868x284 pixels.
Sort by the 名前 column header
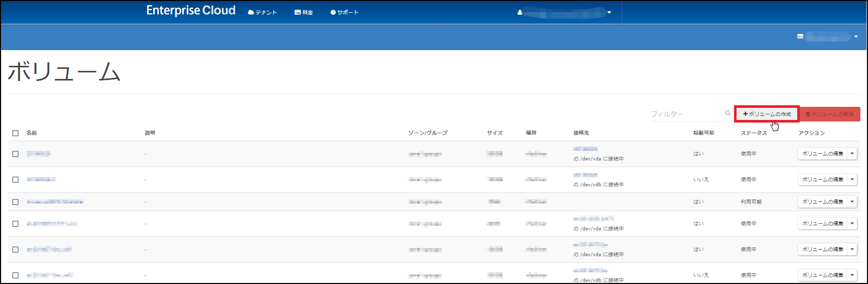pyautogui.click(x=32, y=133)
